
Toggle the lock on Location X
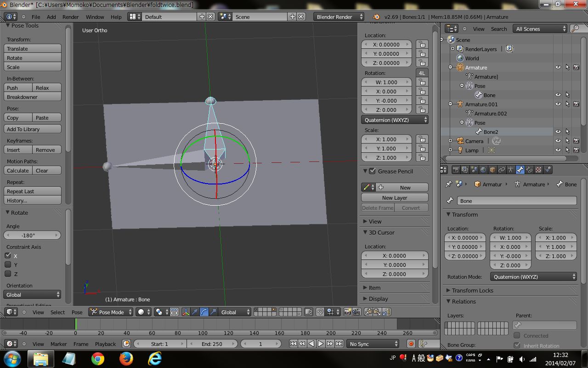click(422, 44)
